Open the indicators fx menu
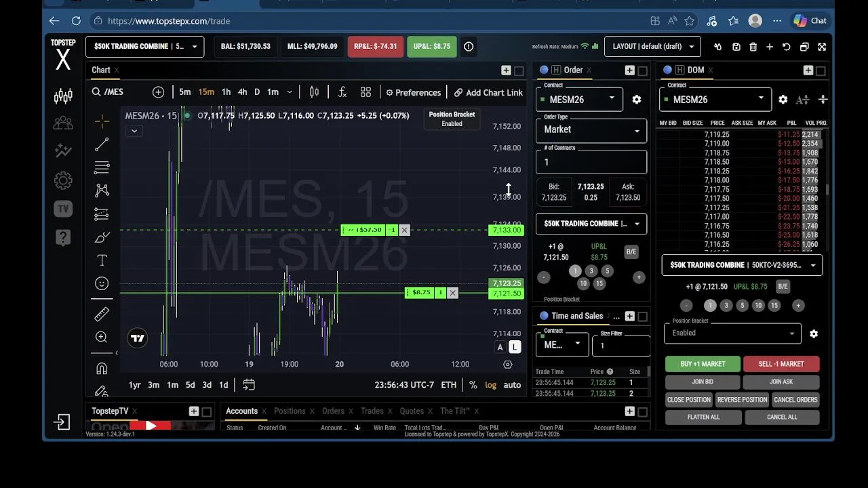 (342, 92)
